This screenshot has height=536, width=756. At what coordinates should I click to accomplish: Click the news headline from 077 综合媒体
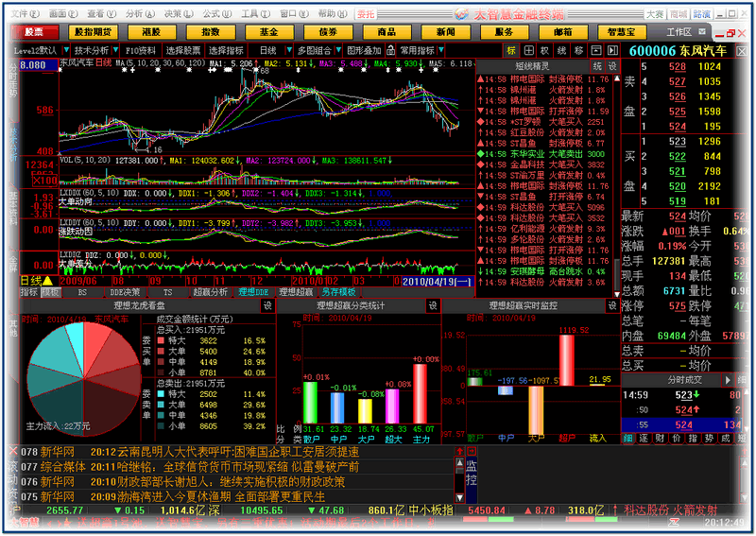click(225, 467)
